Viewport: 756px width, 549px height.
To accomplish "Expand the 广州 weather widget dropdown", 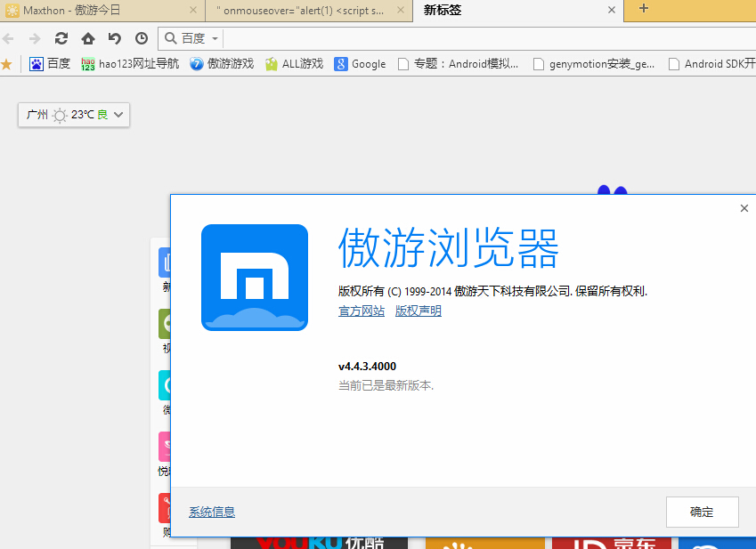I will 118,115.
